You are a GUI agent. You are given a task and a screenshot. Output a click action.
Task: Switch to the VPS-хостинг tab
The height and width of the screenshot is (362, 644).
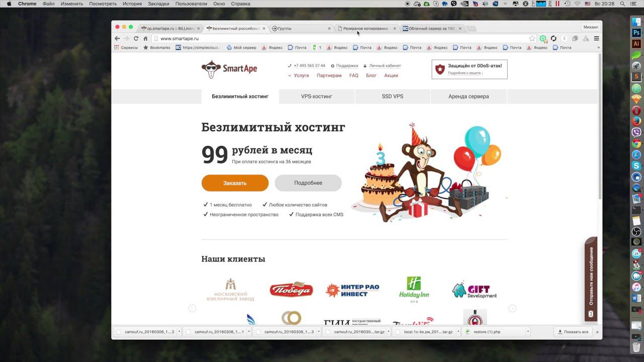pos(316,96)
